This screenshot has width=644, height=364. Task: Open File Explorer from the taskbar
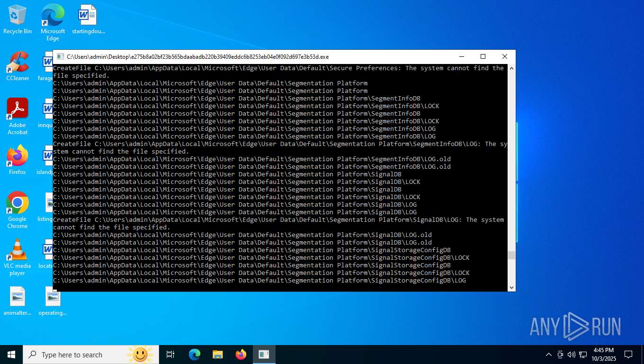pyautogui.click(x=217, y=355)
